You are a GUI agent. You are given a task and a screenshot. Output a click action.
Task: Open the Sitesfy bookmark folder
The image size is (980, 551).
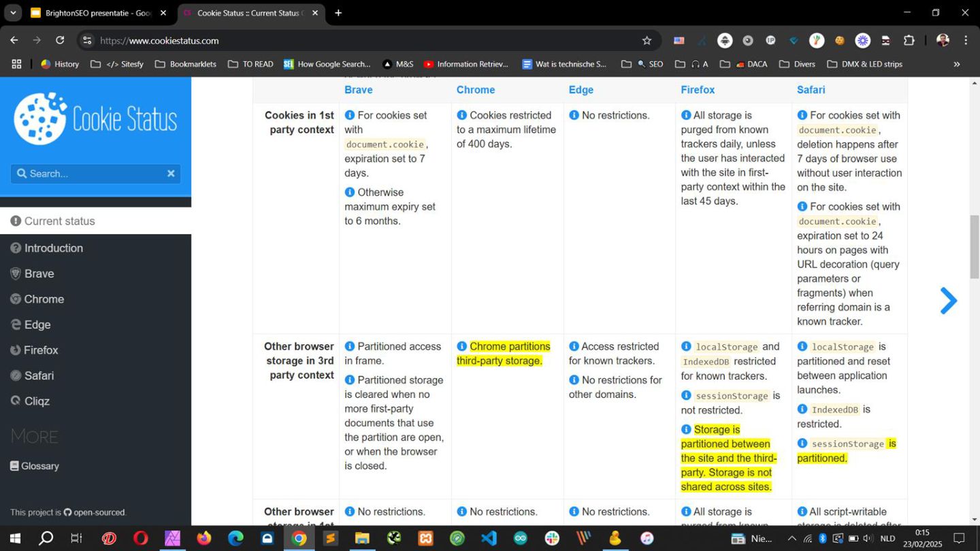click(117, 64)
